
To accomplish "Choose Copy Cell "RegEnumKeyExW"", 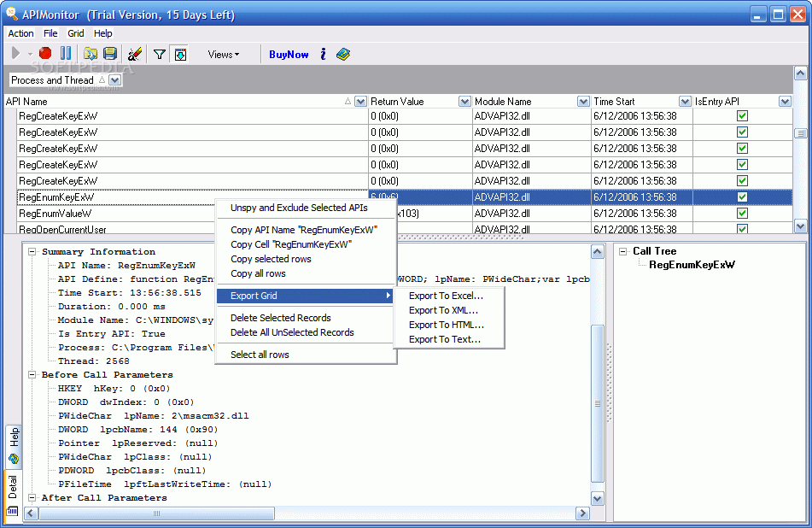I will click(306, 244).
